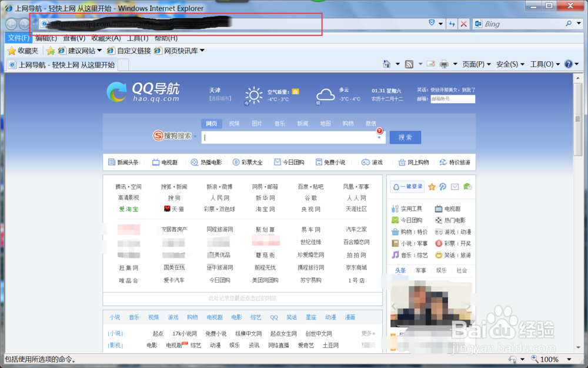Click the 热门电影 film reel icon
This screenshot has width=588, height=368.
(439, 220)
